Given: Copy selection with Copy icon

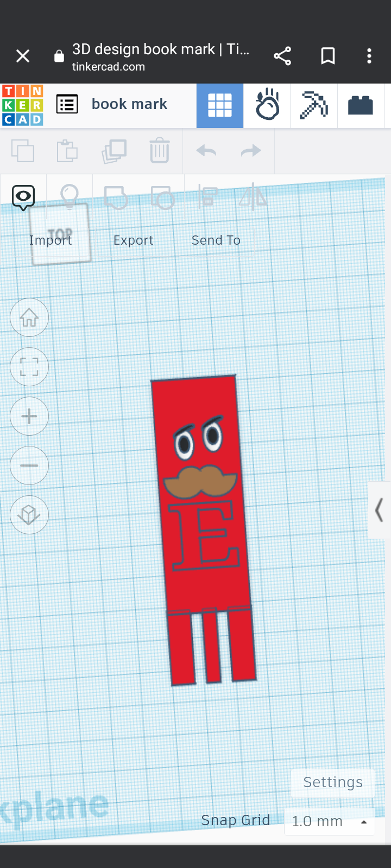Looking at the screenshot, I should pyautogui.click(x=23, y=151).
